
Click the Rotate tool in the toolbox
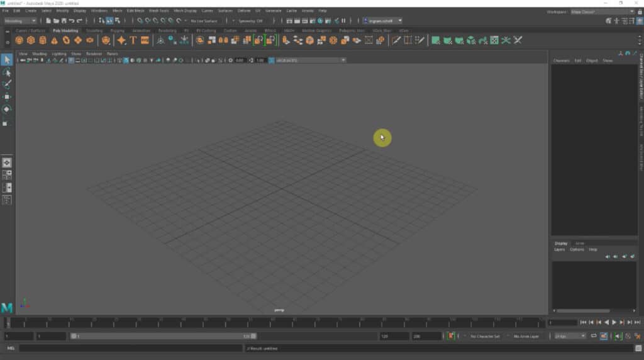coord(7,109)
